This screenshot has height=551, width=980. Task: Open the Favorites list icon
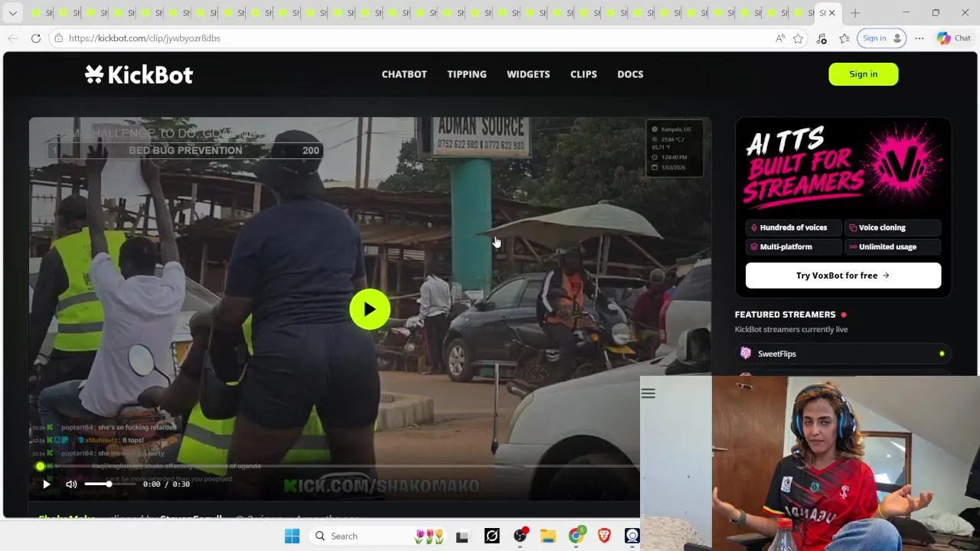[844, 38]
